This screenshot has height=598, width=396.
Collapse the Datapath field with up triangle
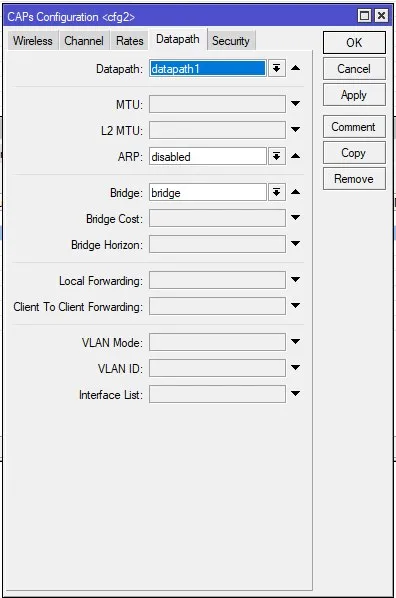295,68
